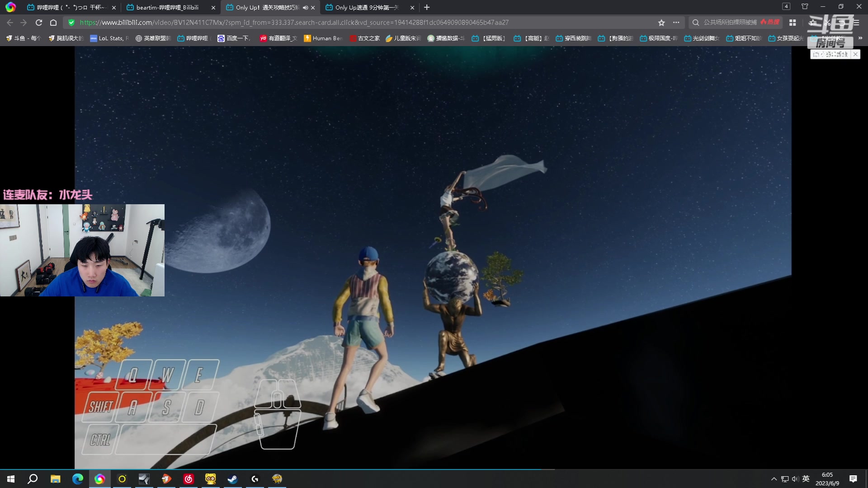Open the volume control in system tray
Viewport: 868px width, 488px height.
coord(795,479)
